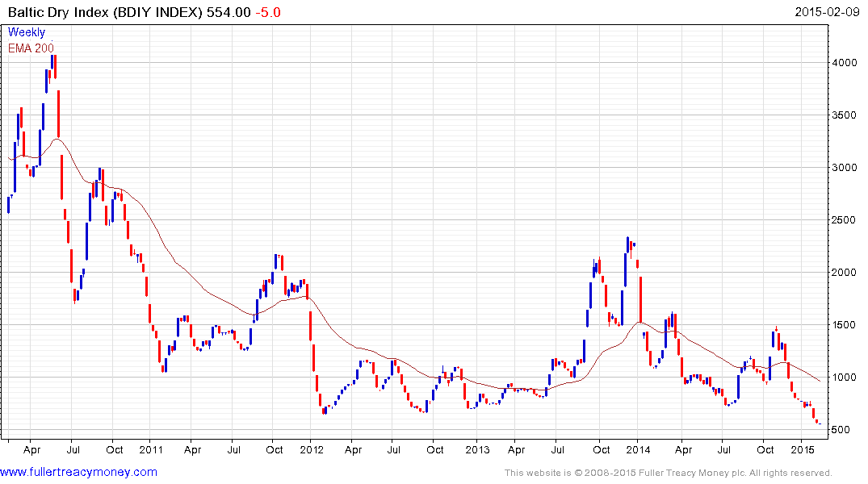Click the 2011 x-axis label
The image size is (868, 484).
[150, 449]
